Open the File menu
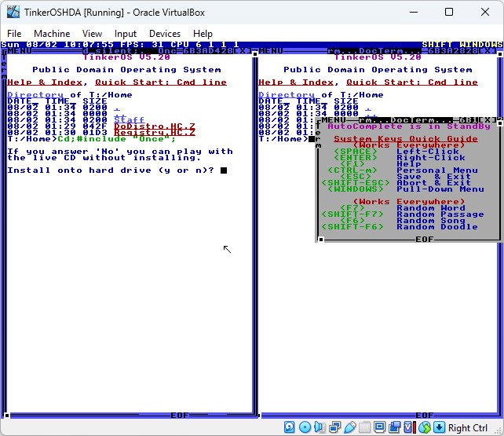Image resolution: width=504 pixels, height=436 pixels. pyautogui.click(x=14, y=34)
